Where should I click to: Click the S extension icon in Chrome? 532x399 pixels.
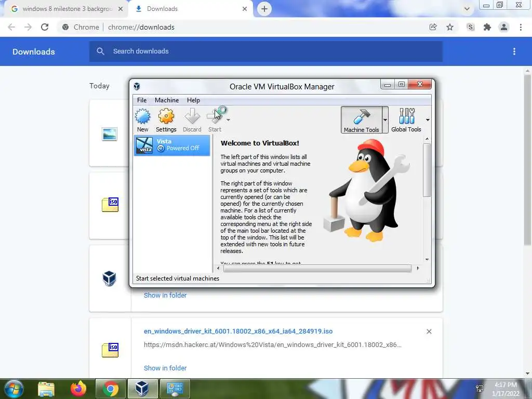click(470, 27)
